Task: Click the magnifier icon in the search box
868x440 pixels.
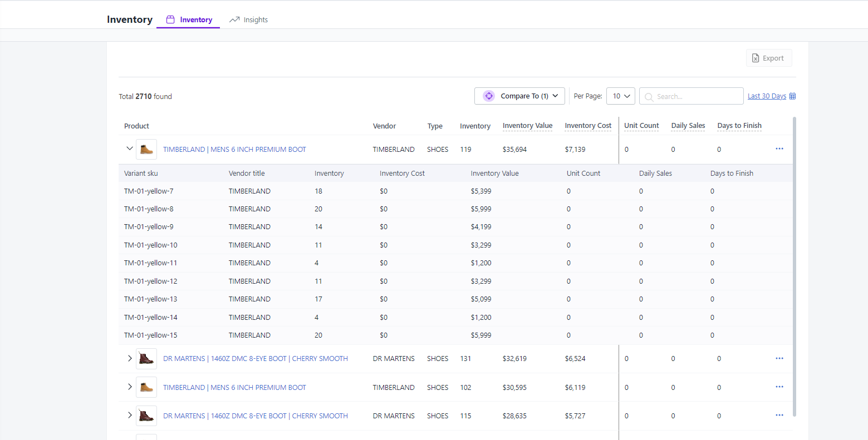Action: point(649,97)
